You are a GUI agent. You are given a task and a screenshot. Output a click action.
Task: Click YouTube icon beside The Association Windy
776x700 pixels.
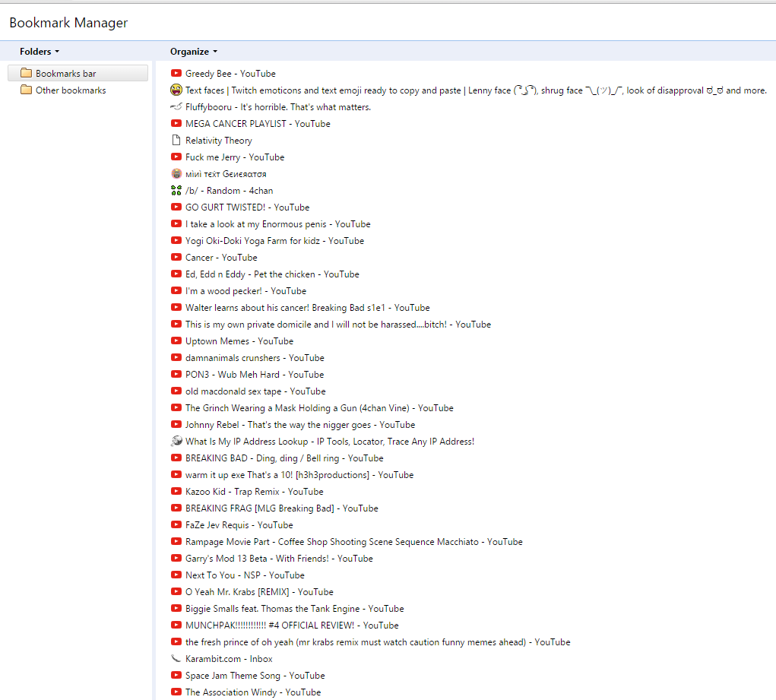176,692
